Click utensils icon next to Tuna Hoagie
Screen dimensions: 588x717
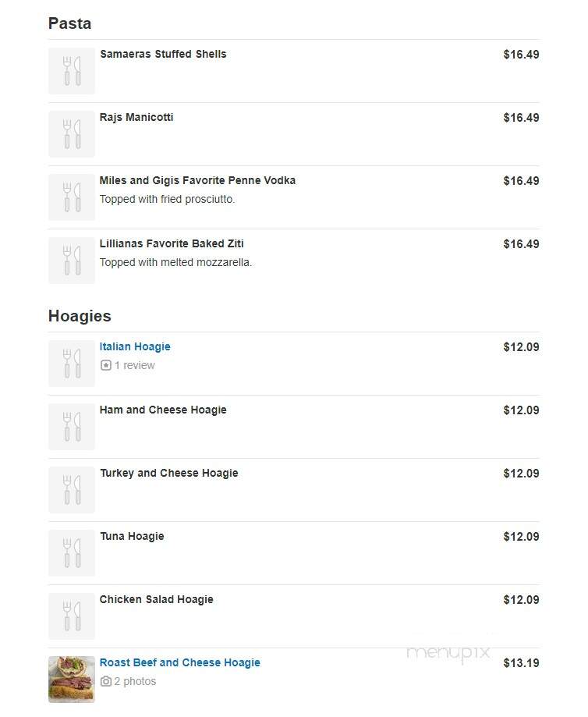(x=72, y=553)
